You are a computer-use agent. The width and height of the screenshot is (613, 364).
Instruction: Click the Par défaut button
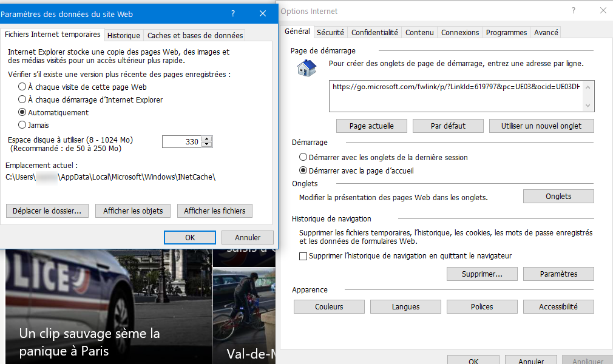[448, 126]
